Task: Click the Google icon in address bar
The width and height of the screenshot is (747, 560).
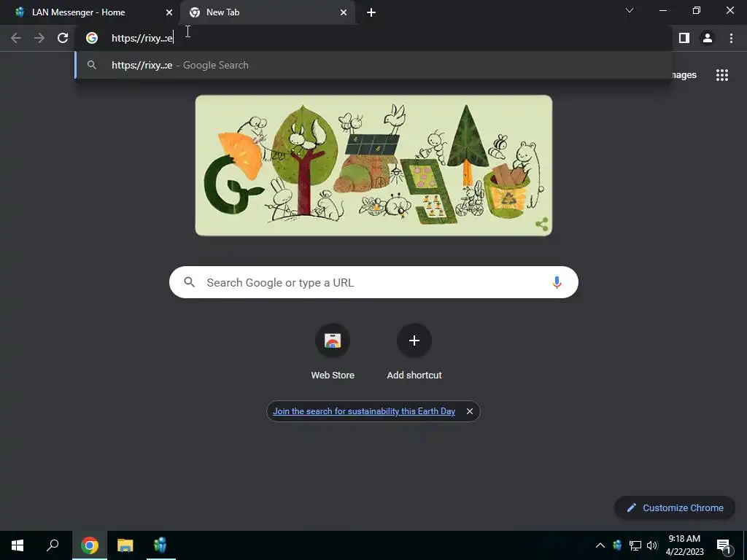Action: coord(91,38)
